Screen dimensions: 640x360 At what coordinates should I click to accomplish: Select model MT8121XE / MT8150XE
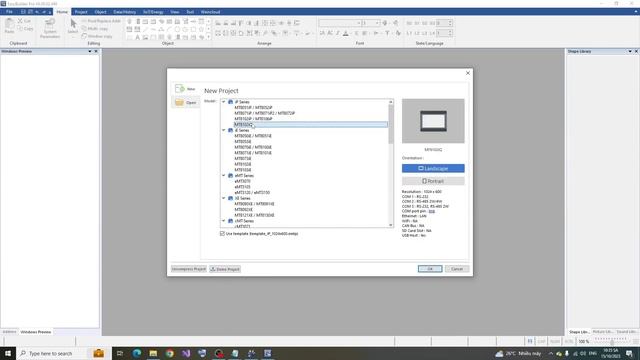[254, 215]
